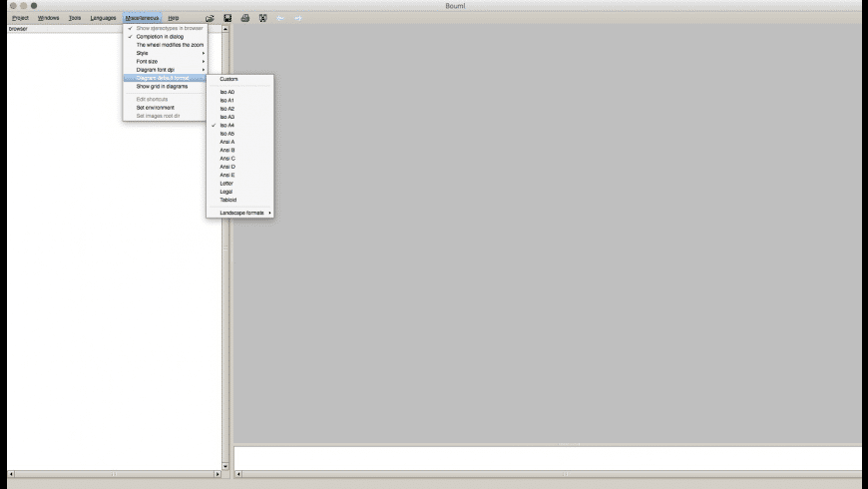Select the checked Iso A4 format

(x=240, y=125)
